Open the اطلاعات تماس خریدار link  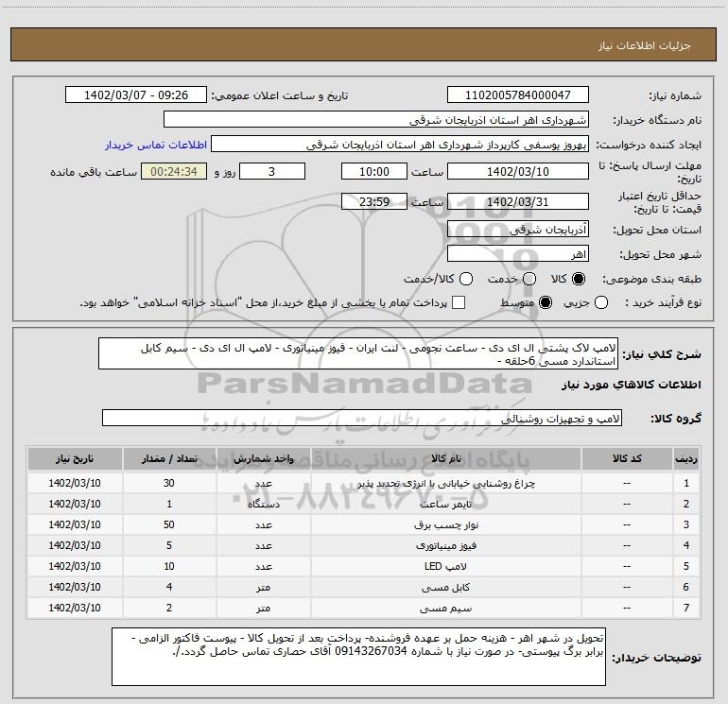click(x=156, y=145)
